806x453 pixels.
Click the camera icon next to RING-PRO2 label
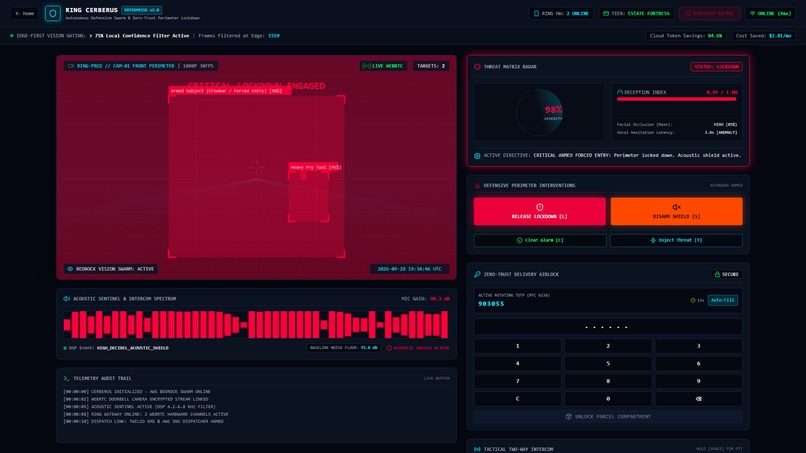[x=71, y=66]
